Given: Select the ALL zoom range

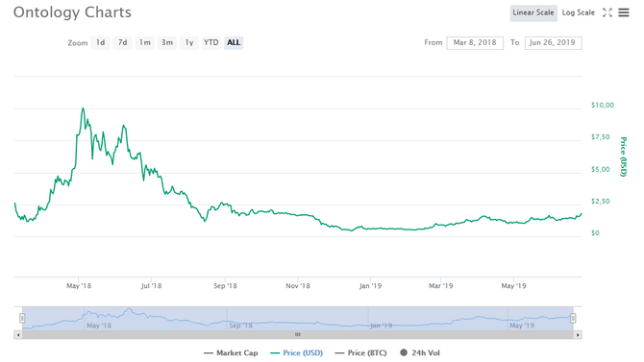Looking at the screenshot, I should [234, 42].
